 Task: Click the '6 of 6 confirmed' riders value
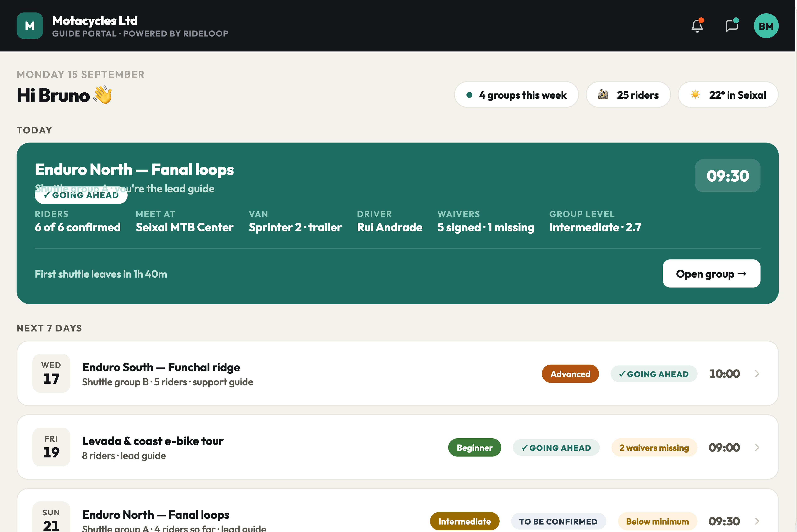click(x=78, y=227)
